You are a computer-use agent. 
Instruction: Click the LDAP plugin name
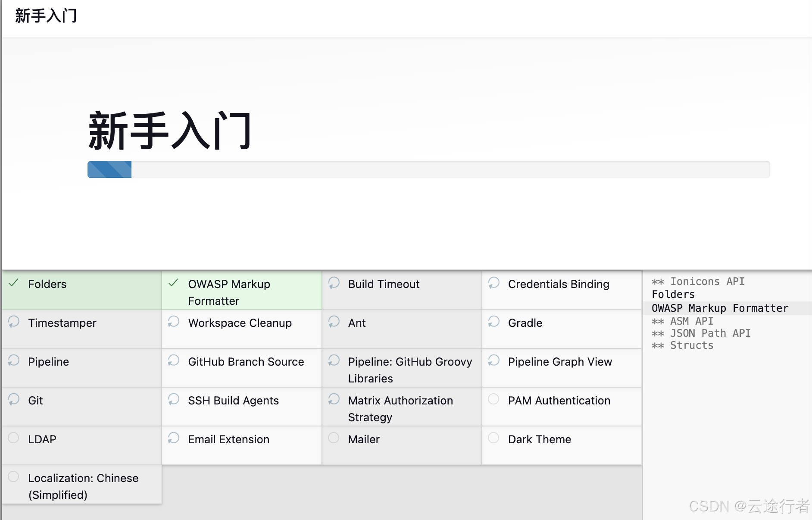(42, 439)
